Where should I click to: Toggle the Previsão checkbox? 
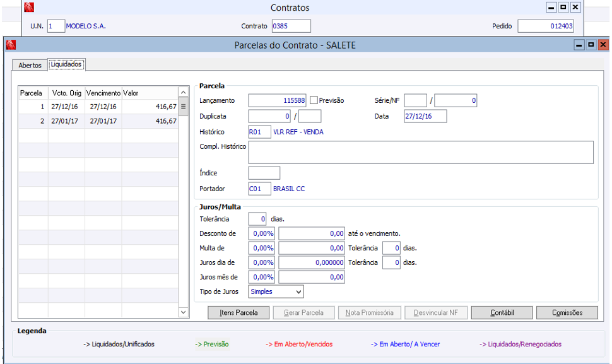tap(314, 100)
